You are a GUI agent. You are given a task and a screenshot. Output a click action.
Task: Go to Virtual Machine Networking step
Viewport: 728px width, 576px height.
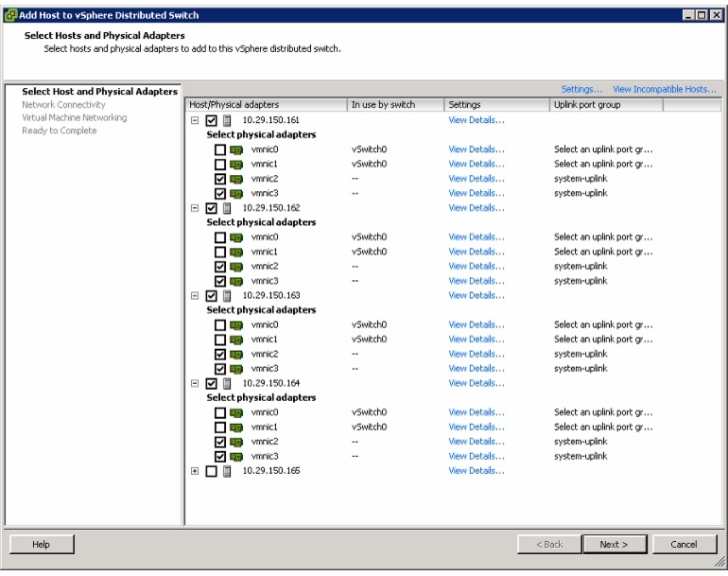(75, 118)
